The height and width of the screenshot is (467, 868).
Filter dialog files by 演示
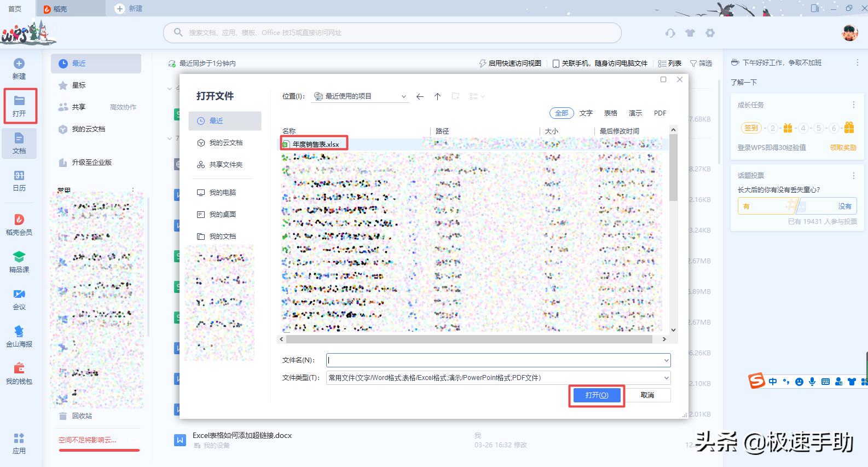tap(635, 113)
